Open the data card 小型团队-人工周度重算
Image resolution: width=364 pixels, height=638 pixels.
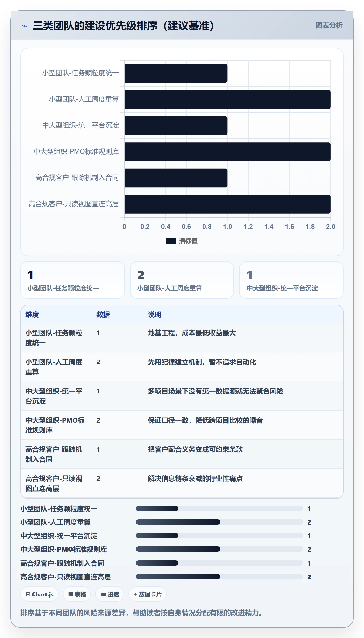(x=182, y=280)
